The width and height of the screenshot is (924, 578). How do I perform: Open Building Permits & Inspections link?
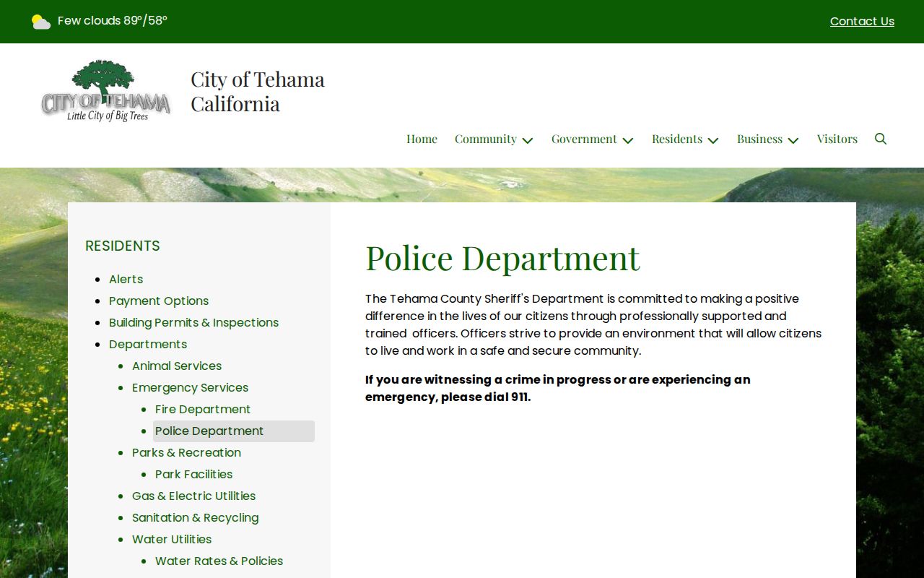(x=193, y=322)
